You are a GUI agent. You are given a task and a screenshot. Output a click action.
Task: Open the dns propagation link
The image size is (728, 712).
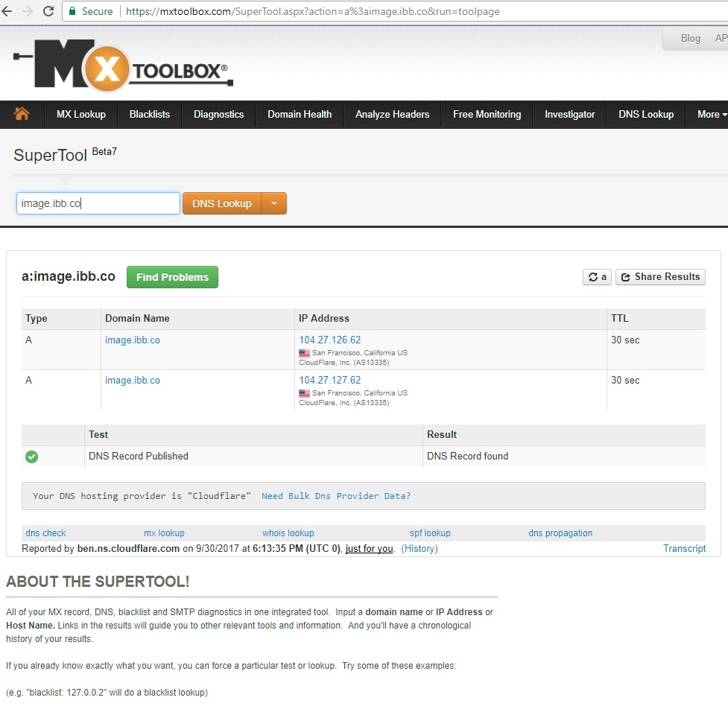point(560,533)
